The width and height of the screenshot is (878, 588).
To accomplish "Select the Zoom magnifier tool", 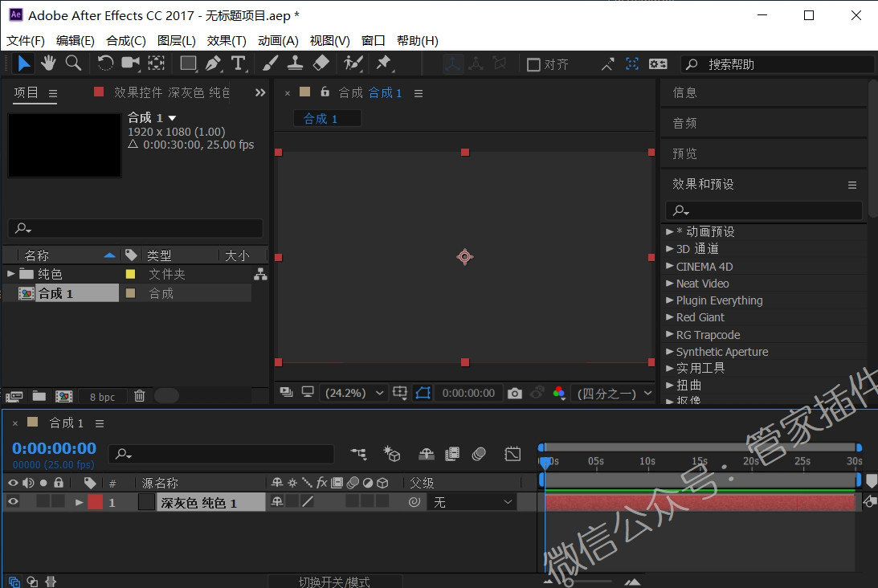I will [x=73, y=63].
